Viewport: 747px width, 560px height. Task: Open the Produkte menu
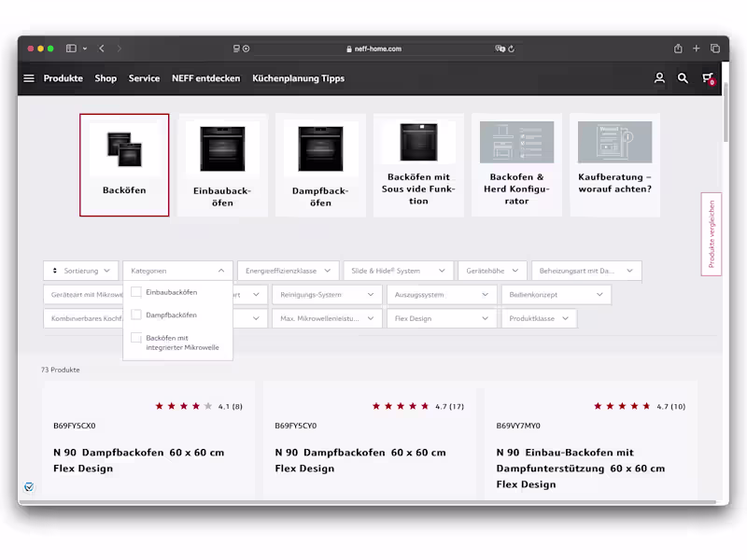point(63,78)
